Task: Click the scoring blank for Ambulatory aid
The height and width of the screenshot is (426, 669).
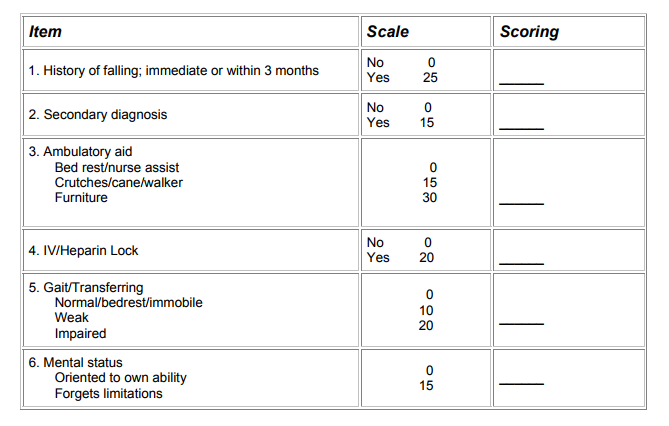Action: 521,202
